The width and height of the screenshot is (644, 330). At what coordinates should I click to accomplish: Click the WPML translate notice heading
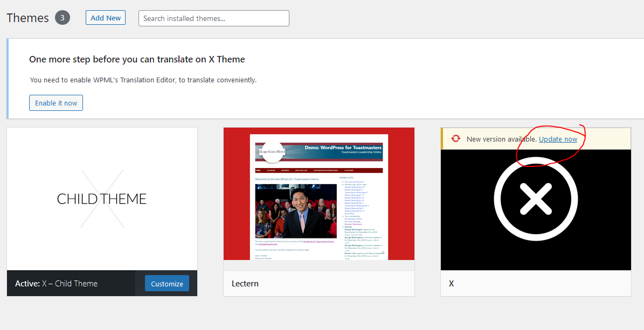tap(137, 59)
